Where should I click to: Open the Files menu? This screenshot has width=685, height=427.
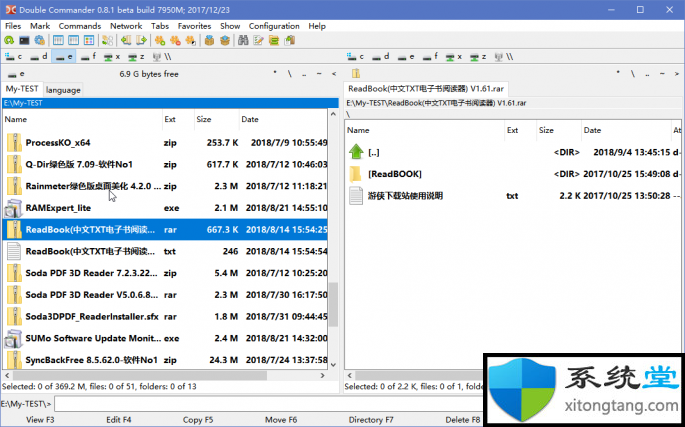point(13,26)
